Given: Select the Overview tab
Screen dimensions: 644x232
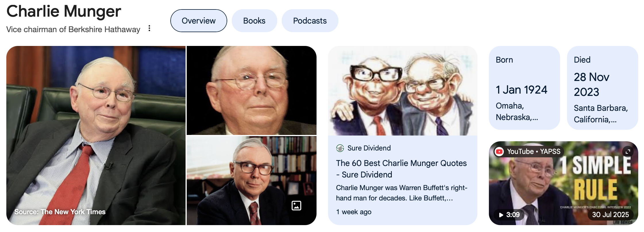Looking at the screenshot, I should tap(199, 21).
